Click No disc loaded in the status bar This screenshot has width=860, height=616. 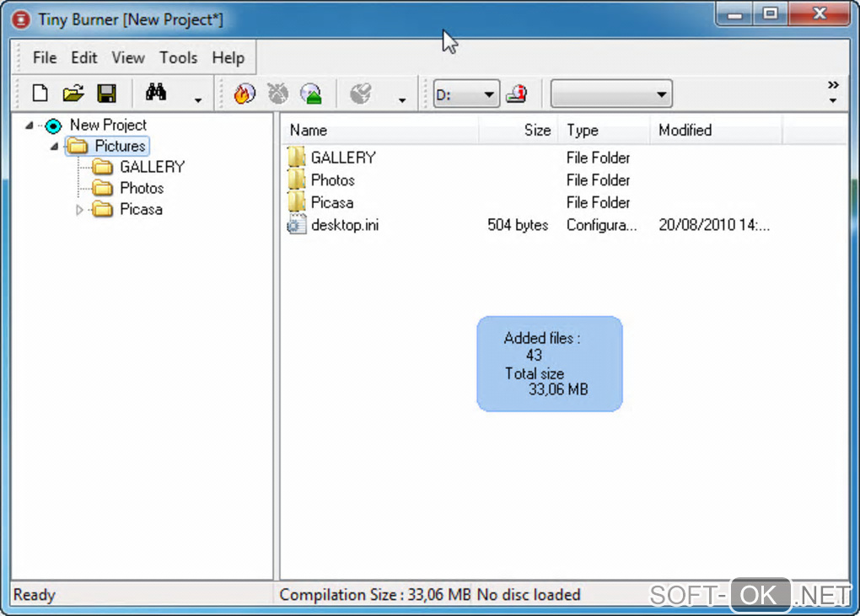click(x=529, y=595)
